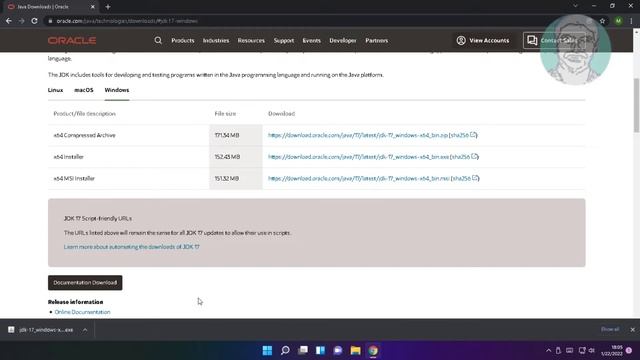Open sha256 for the MSI installer
640x360 pixels.
[x=465, y=178]
